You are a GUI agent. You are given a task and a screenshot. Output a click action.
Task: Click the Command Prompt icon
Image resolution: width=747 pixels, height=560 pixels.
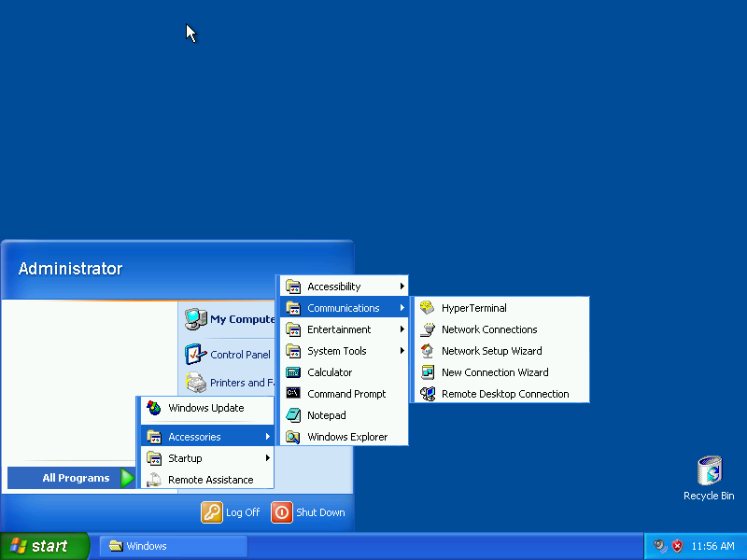click(293, 393)
